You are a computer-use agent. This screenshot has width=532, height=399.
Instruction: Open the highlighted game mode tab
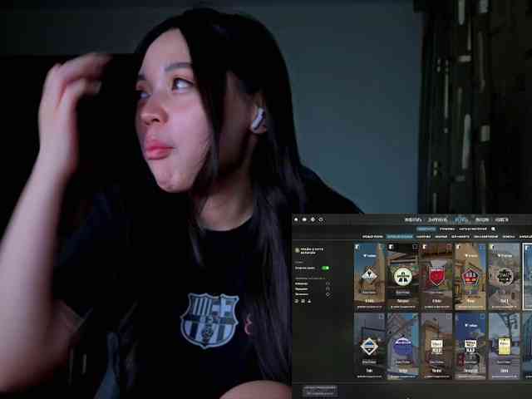399,237
